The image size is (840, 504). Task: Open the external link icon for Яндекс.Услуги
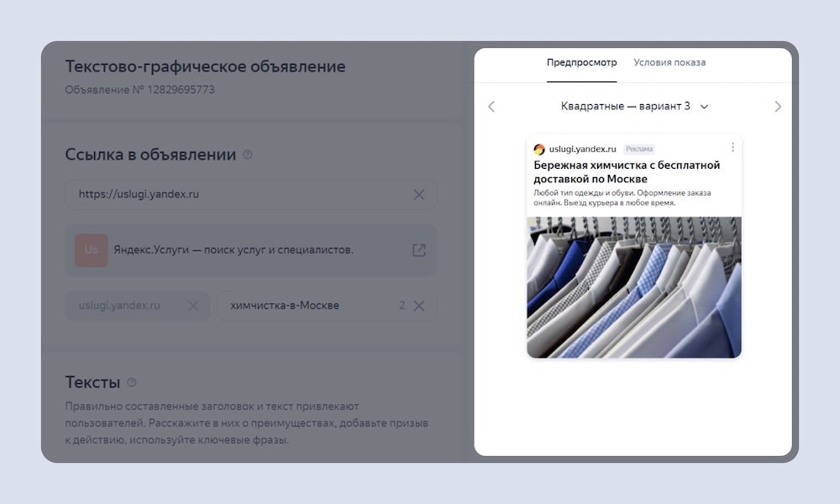(x=418, y=250)
